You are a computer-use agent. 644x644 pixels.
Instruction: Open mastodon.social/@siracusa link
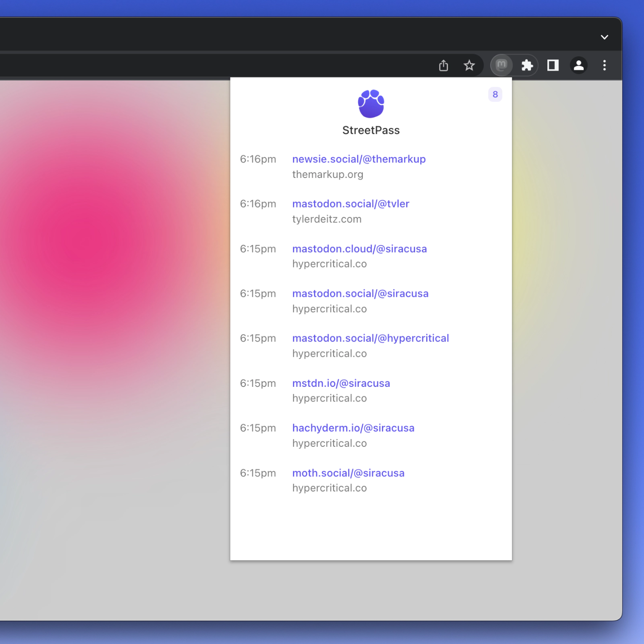click(360, 293)
